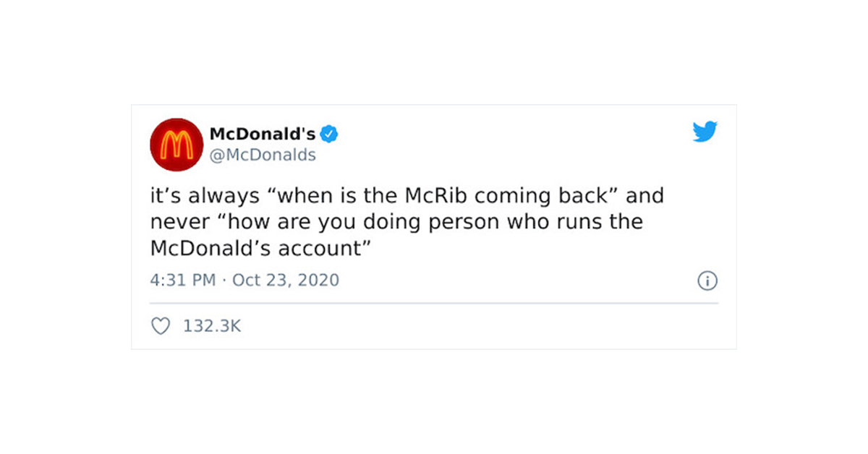
Task: Like the tweet with the heart icon
Action: pyautogui.click(x=160, y=327)
